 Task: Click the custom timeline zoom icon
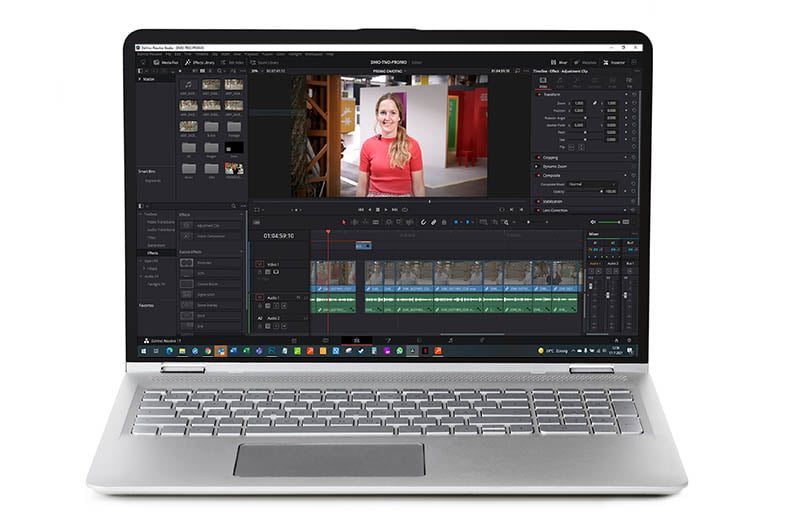point(506,222)
